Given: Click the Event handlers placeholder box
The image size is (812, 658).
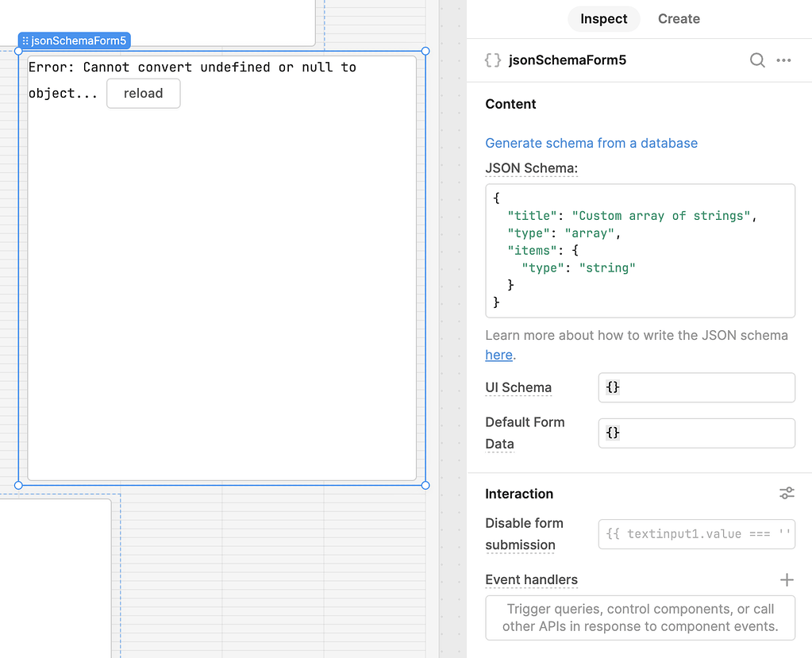Looking at the screenshot, I should (640, 617).
